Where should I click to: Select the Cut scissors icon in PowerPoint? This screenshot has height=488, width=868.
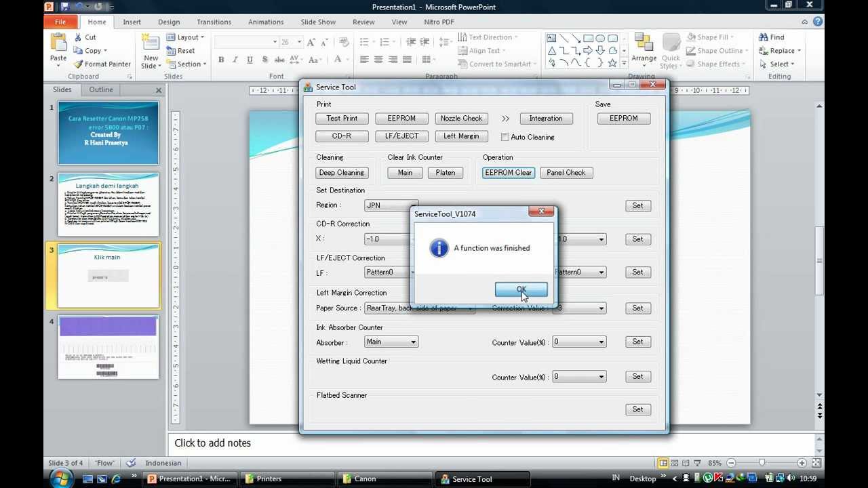[78, 37]
